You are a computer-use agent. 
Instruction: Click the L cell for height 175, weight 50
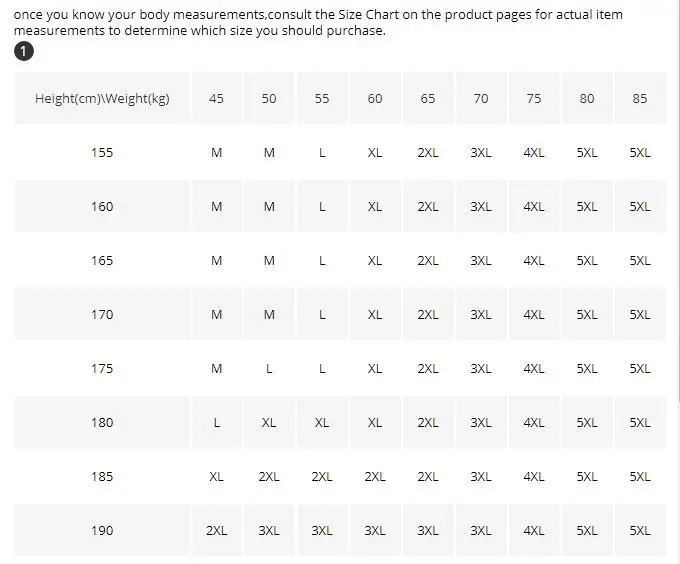pyautogui.click(x=269, y=369)
